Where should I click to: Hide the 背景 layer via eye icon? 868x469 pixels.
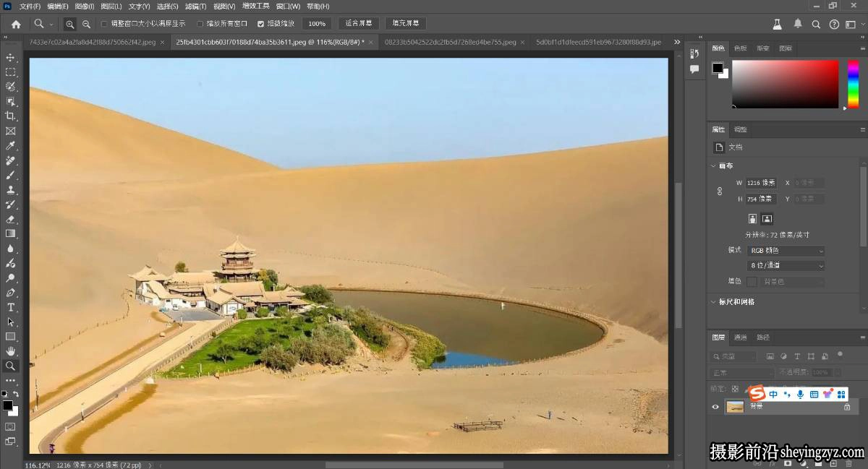[x=715, y=407]
